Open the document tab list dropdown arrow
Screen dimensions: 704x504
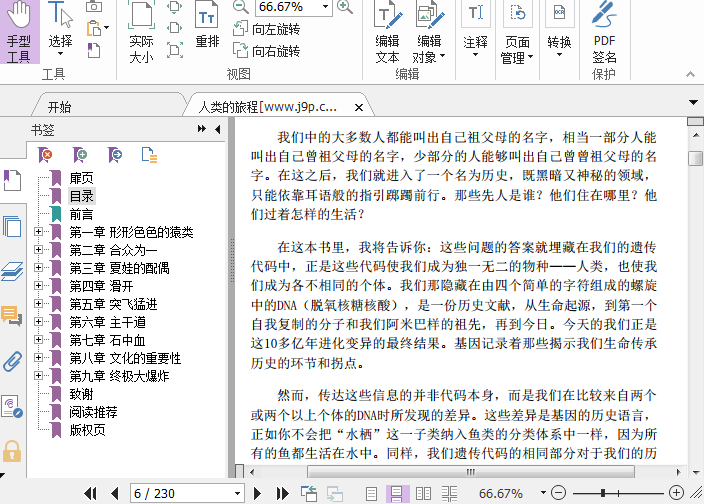pos(693,103)
